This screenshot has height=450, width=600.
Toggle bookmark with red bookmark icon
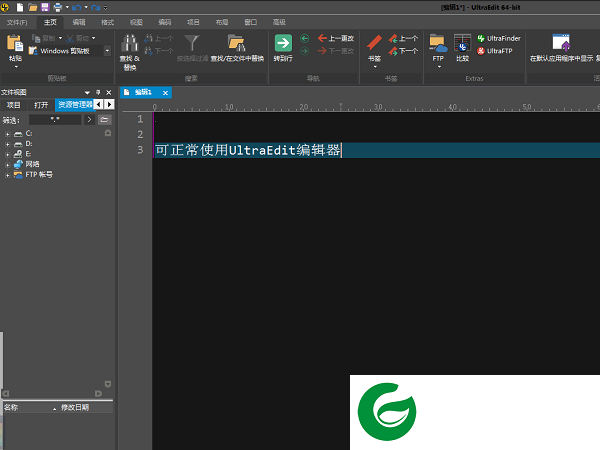point(374,43)
